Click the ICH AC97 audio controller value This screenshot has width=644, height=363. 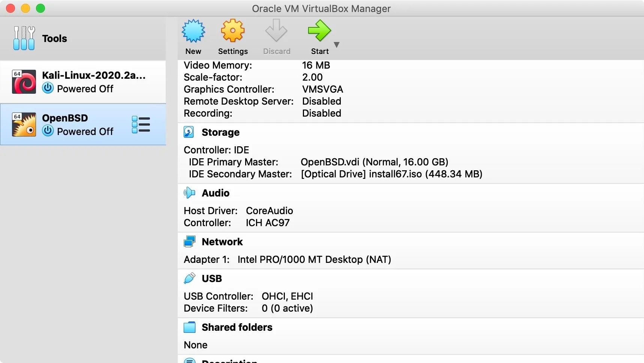[x=268, y=223]
